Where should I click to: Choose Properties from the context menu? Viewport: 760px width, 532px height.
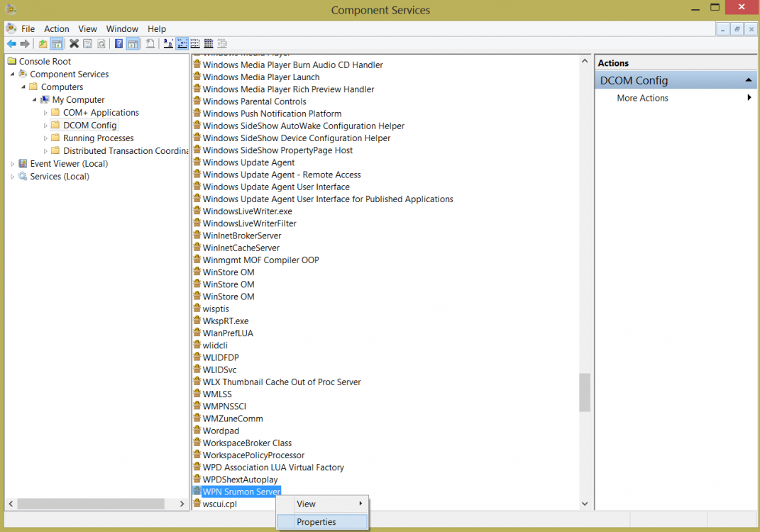(x=322, y=522)
